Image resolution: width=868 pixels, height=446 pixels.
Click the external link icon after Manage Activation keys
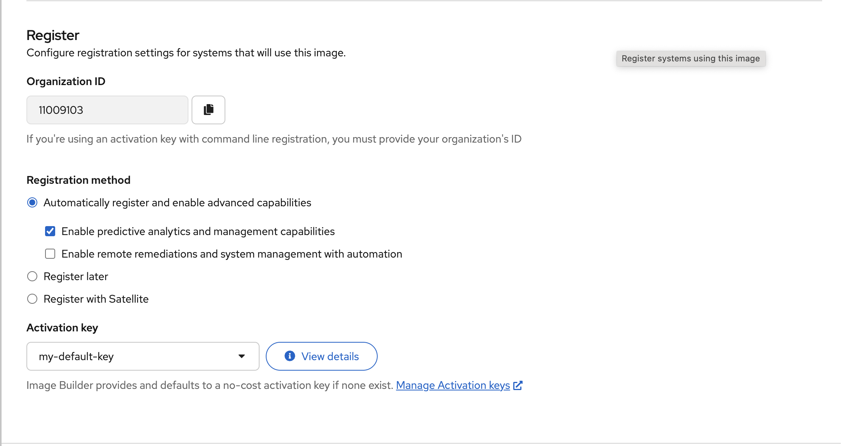click(x=518, y=385)
